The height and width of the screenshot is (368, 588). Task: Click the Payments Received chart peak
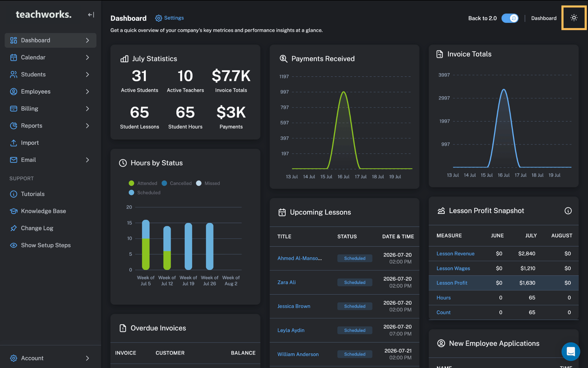(344, 92)
